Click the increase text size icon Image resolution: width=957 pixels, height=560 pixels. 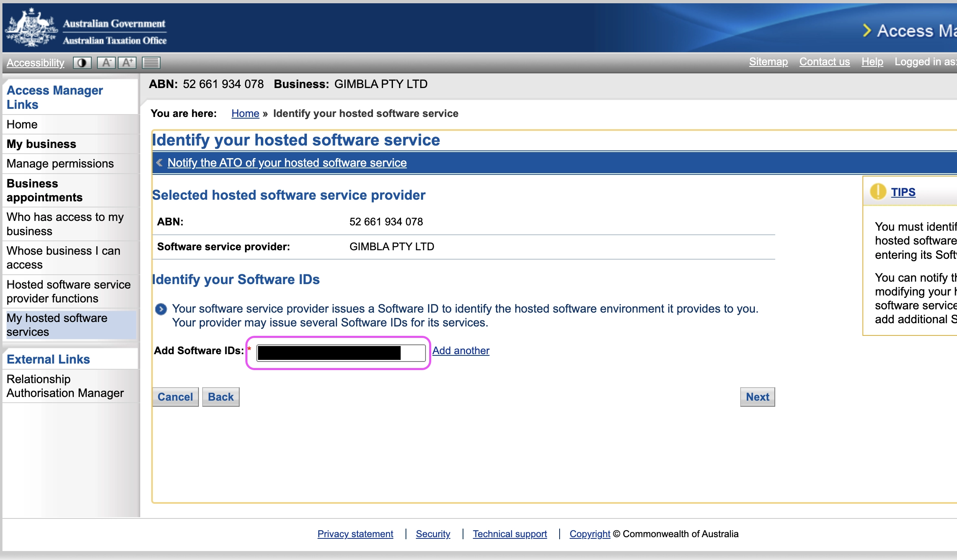(127, 63)
